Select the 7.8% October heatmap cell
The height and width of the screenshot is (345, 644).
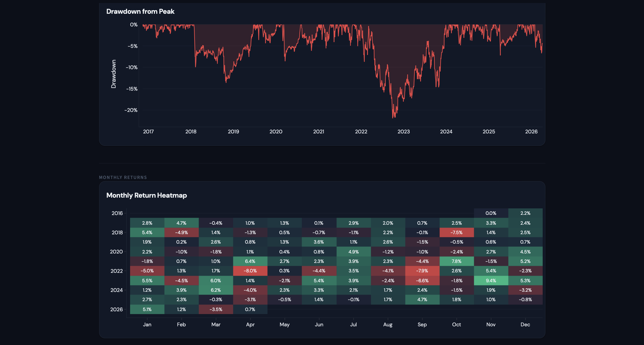(x=457, y=261)
